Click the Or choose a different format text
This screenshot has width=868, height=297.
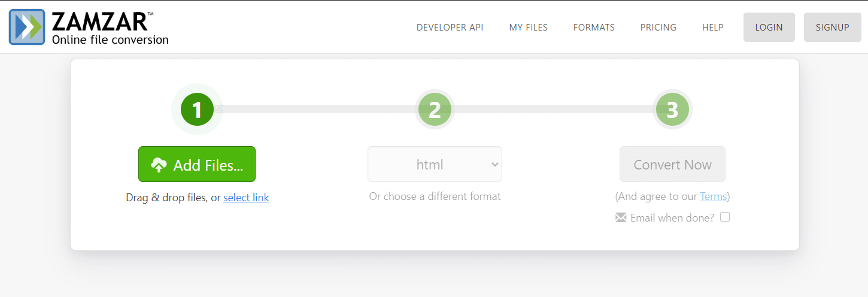(435, 196)
